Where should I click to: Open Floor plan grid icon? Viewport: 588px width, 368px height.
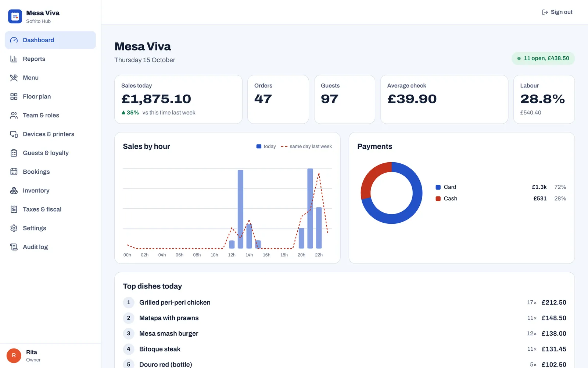pos(14,96)
